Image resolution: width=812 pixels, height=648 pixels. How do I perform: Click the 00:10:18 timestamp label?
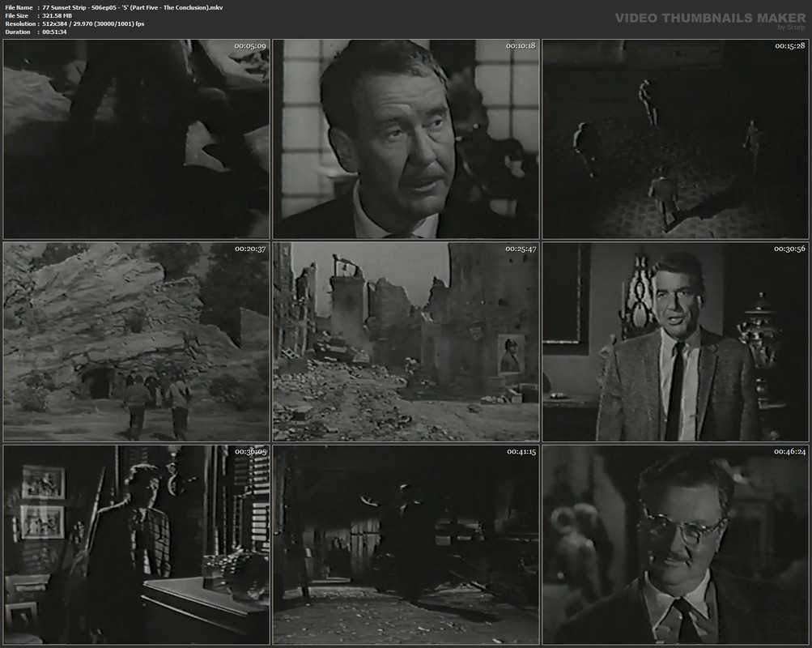tap(521, 46)
